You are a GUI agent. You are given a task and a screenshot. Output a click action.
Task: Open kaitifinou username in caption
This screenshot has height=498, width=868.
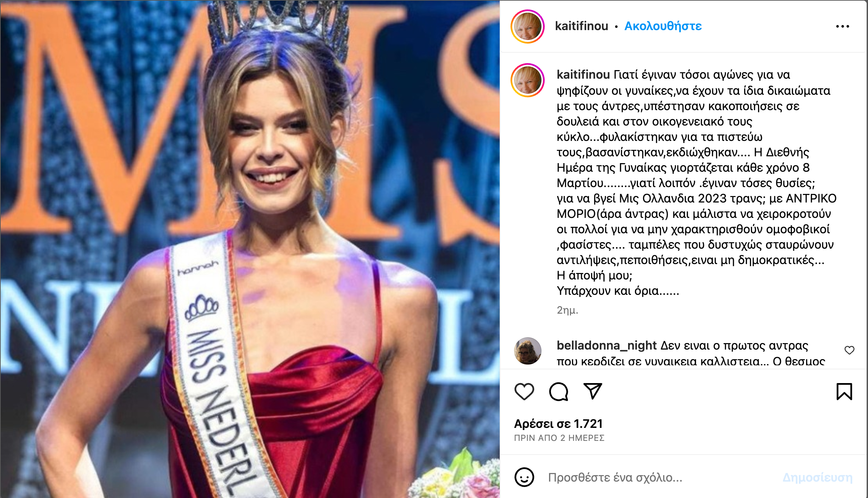(583, 74)
